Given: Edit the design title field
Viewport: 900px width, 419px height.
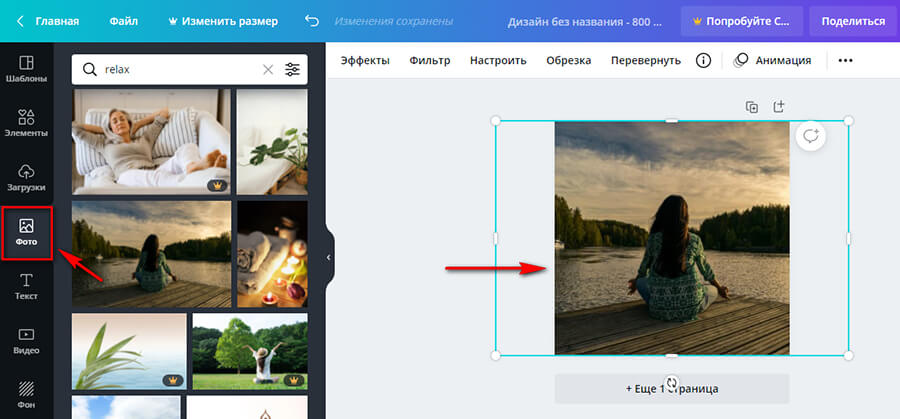Looking at the screenshot, I should point(584,22).
